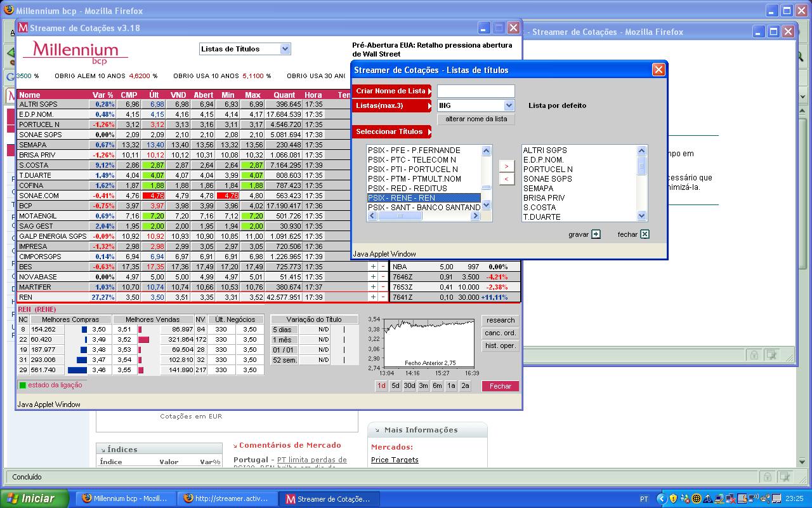Select the 1a chart period
The width and height of the screenshot is (812, 508).
click(451, 386)
